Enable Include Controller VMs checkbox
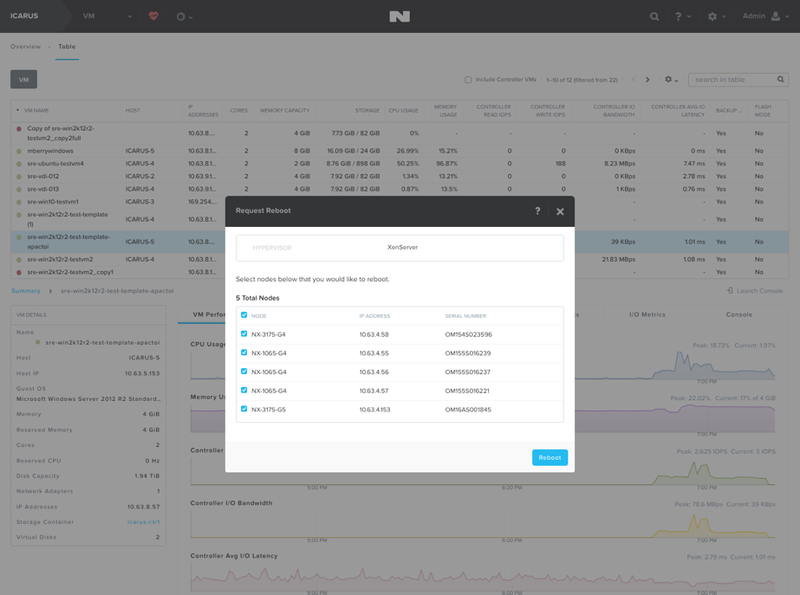800x595 pixels. 468,80
